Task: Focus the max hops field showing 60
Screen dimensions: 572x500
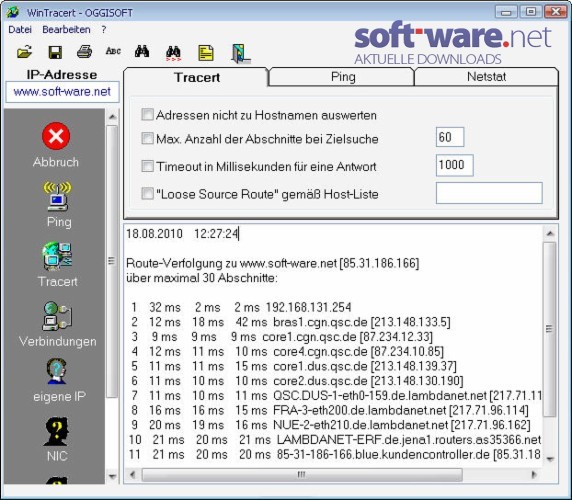Action: (450, 137)
